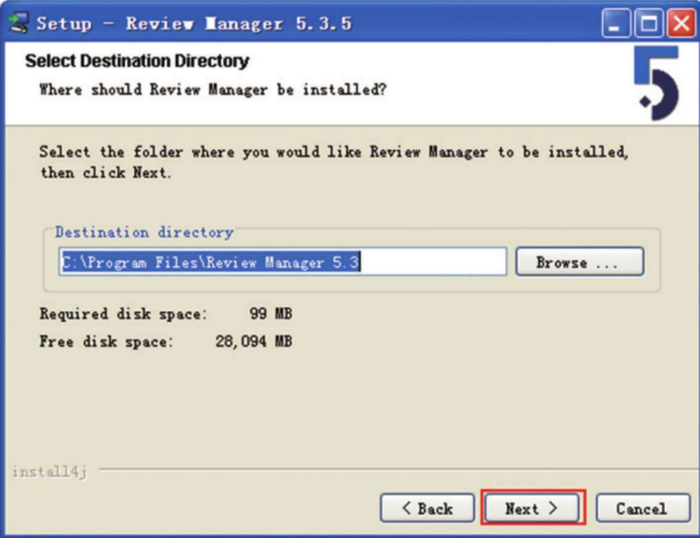Click the Review Manager 5 logo
Image resolution: width=700 pixels, height=538 pixels.
[x=656, y=83]
